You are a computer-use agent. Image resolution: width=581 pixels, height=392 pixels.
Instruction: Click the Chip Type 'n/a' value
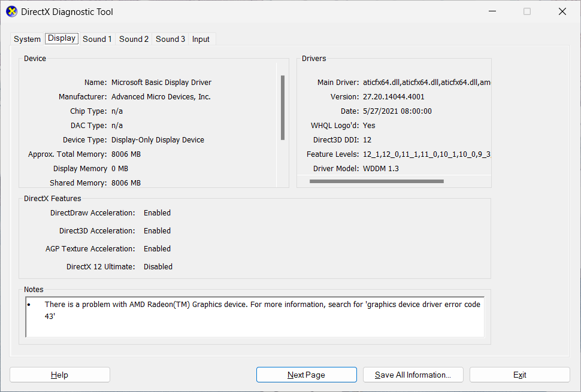[x=117, y=111]
